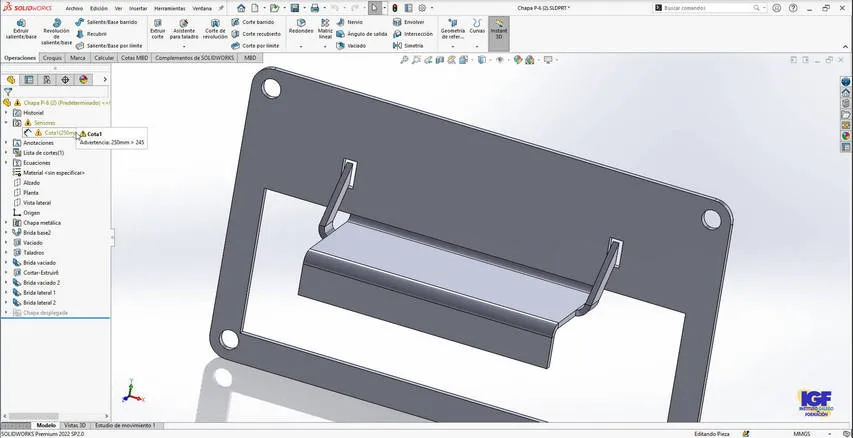Click the Extruir saliente/base tool
The height and width of the screenshot is (438, 853).
tap(21, 29)
